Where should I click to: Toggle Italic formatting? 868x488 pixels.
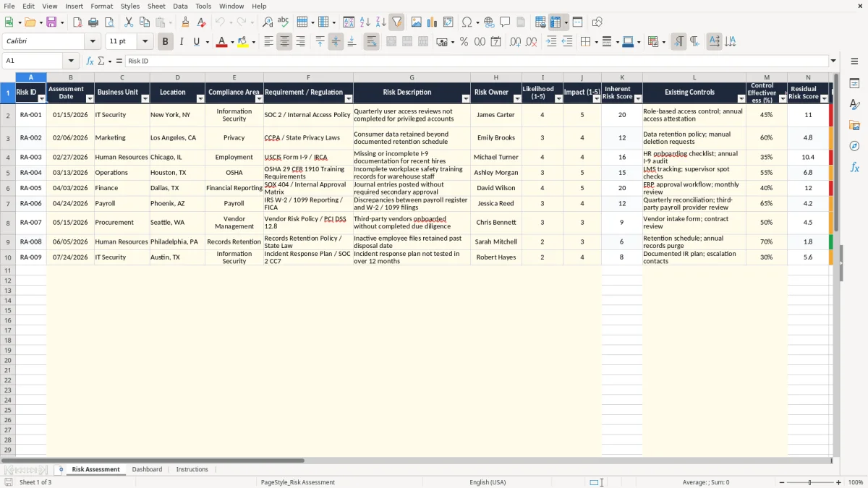(x=181, y=42)
